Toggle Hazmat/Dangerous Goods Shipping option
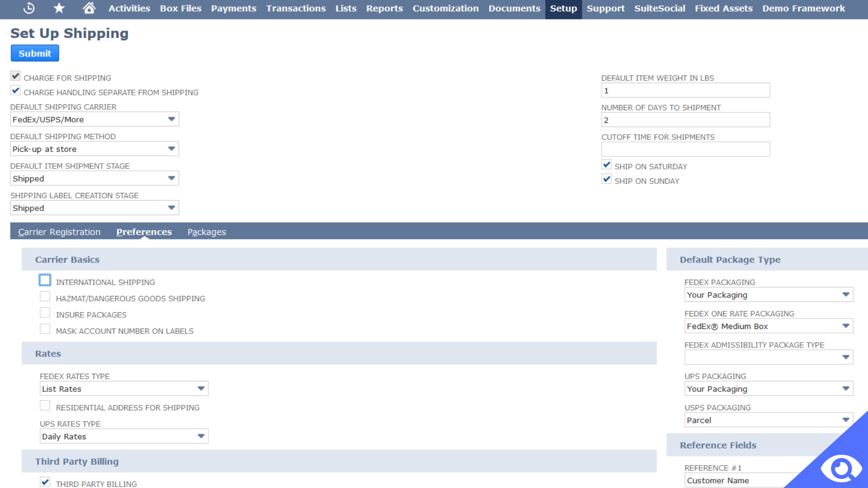This screenshot has height=488, width=868. [x=45, y=297]
